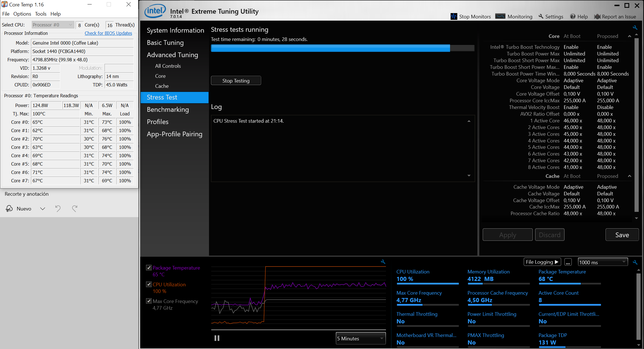The image size is (644, 349).
Task: Open All Controls under Advanced Tuning
Action: click(168, 66)
